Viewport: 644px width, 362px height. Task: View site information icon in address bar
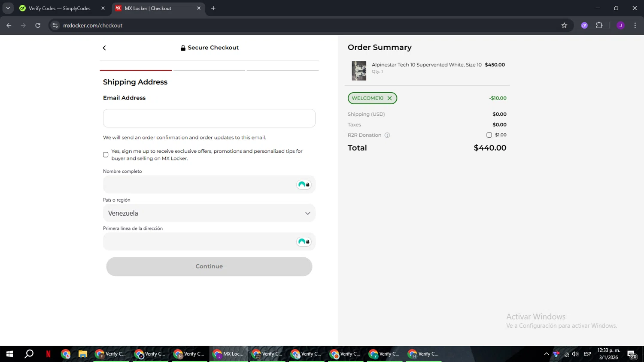(55, 26)
